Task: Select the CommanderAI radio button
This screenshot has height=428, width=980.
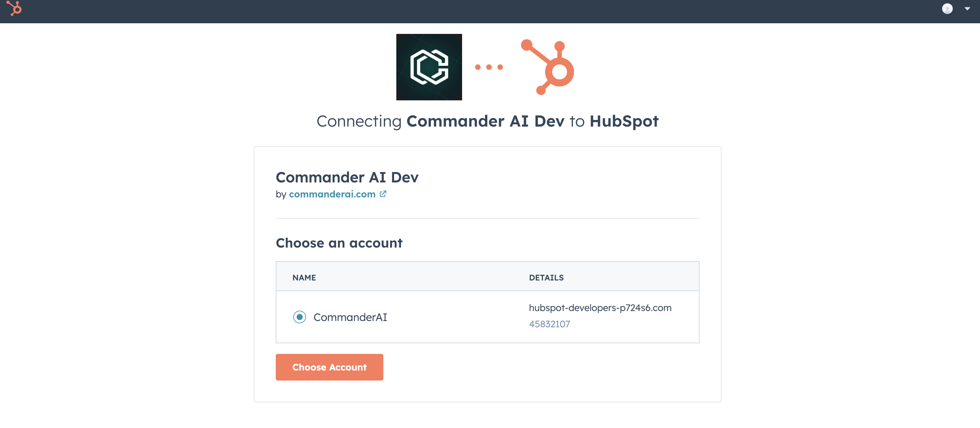Action: coord(299,317)
